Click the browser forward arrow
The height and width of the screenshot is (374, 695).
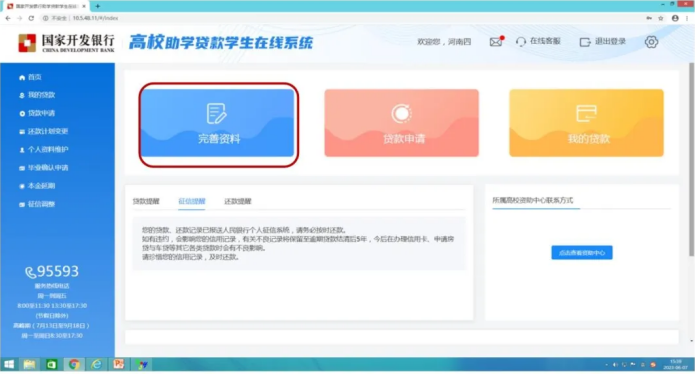20,18
